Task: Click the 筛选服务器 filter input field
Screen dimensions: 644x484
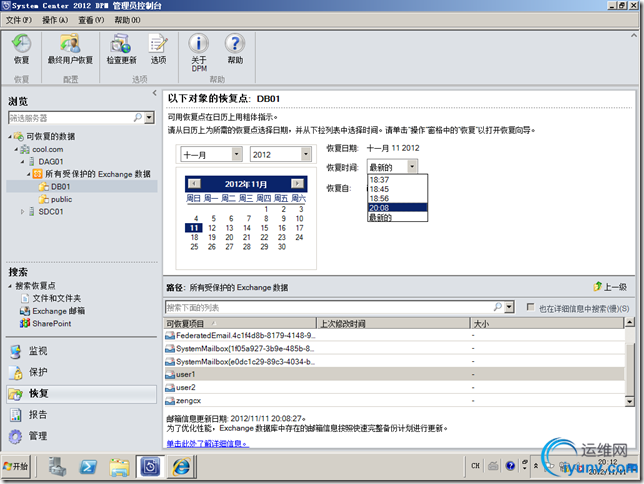Action: click(x=71, y=118)
